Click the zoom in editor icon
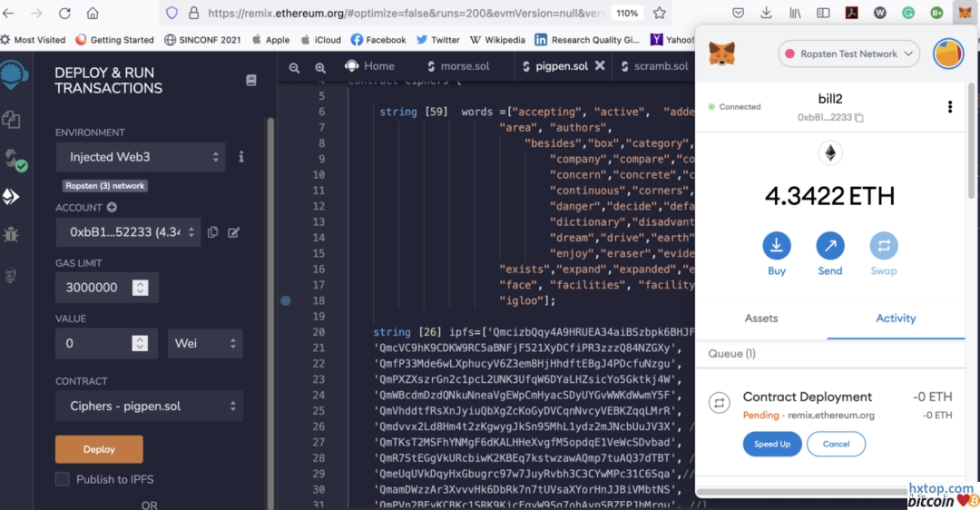The width and height of the screenshot is (980, 510). tap(320, 68)
